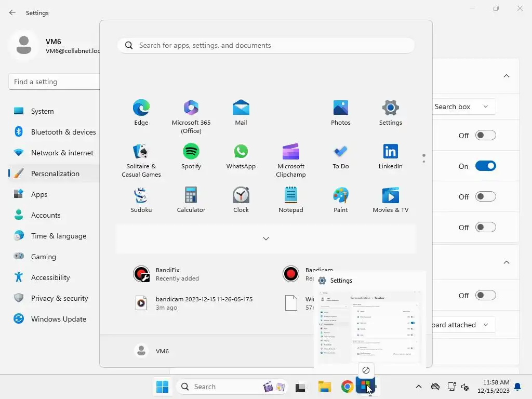This screenshot has height=399, width=532.
Task: Click the network status tray icon
Action: click(451, 387)
